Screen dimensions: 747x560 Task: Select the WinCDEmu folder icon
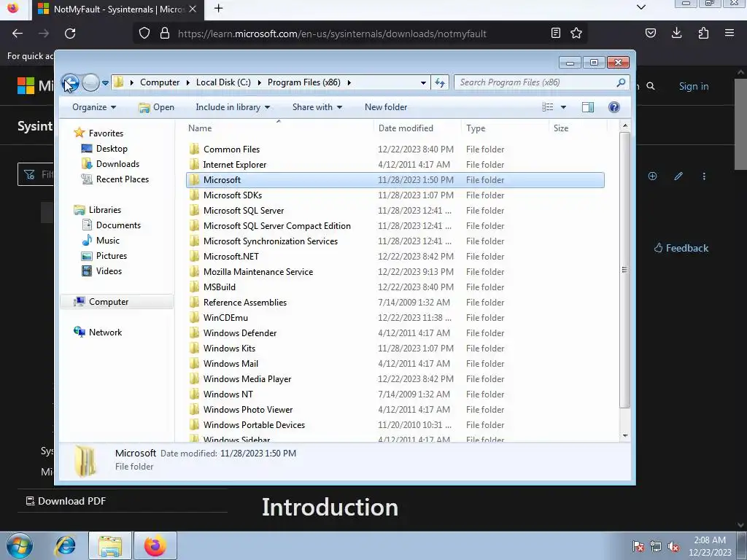194,318
